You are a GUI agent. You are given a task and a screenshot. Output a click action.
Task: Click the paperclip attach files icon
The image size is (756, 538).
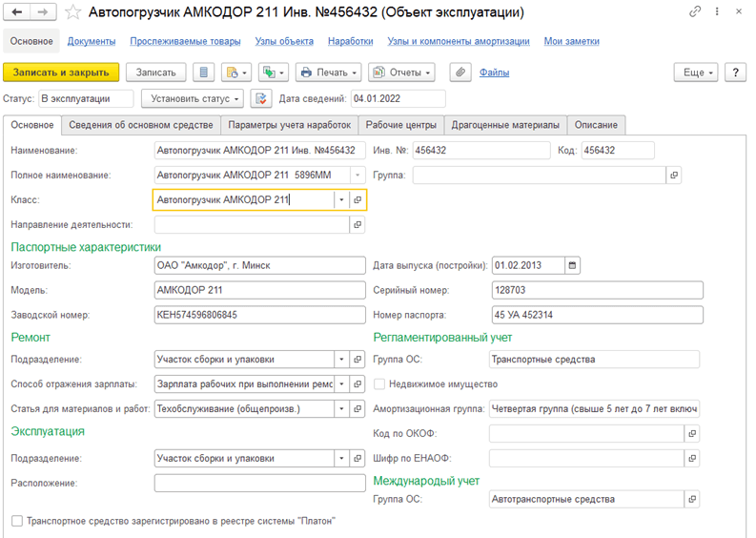[x=460, y=72]
